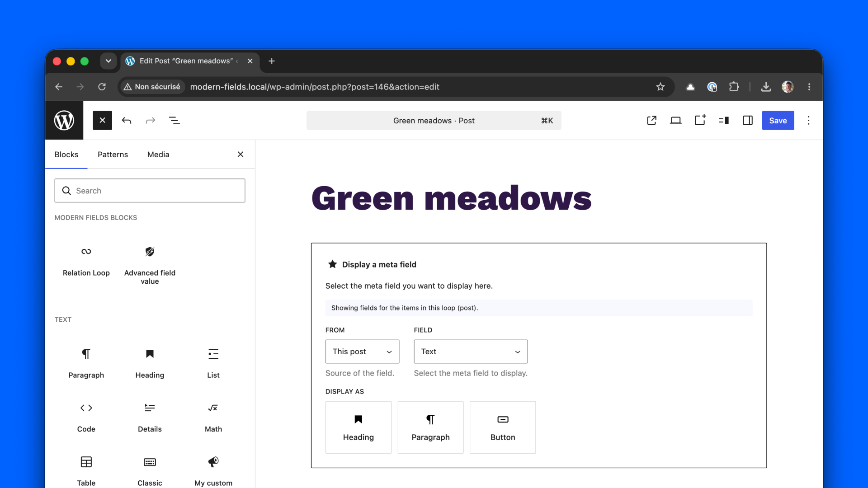The height and width of the screenshot is (488, 868).
Task: Go forward in browser history
Action: 80,87
